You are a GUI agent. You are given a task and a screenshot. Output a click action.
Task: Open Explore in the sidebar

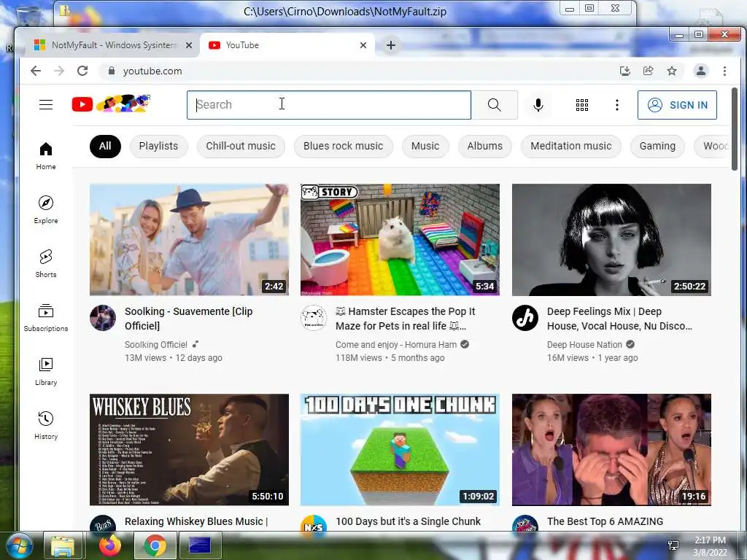click(46, 210)
